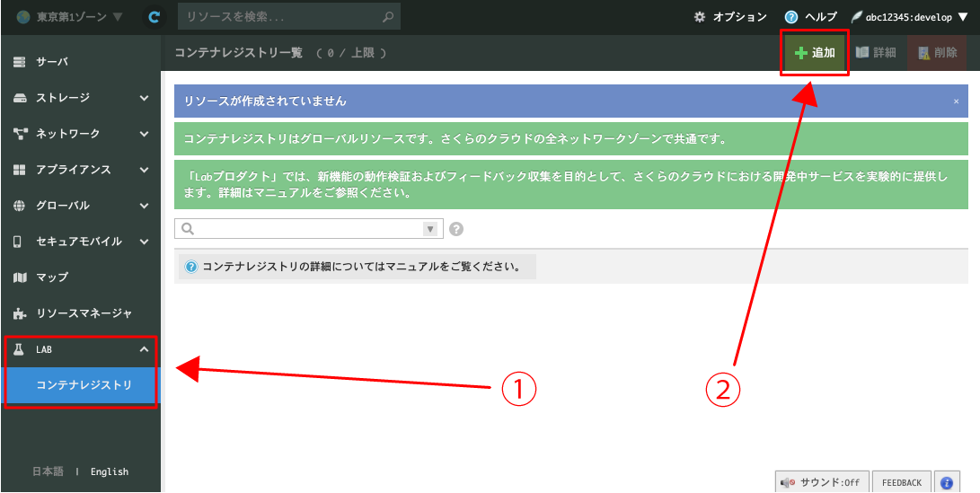Open the ヘルプ menu
Image resolution: width=980 pixels, height=493 pixels.
click(810, 17)
